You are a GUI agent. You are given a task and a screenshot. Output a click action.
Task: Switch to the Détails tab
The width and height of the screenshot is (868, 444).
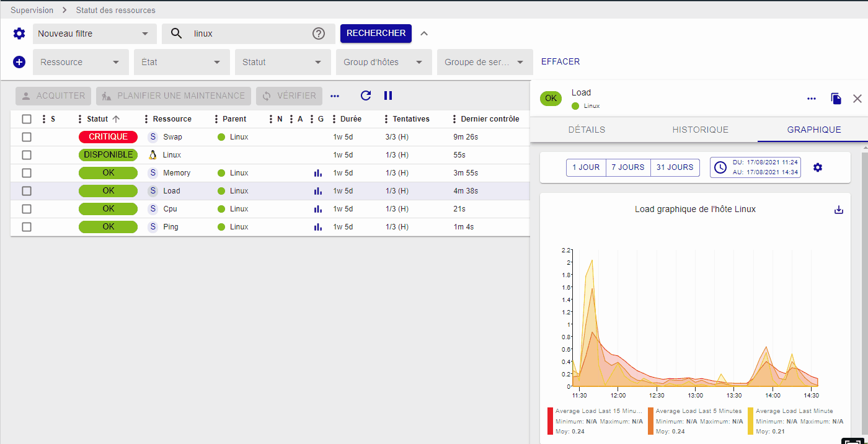pos(587,130)
